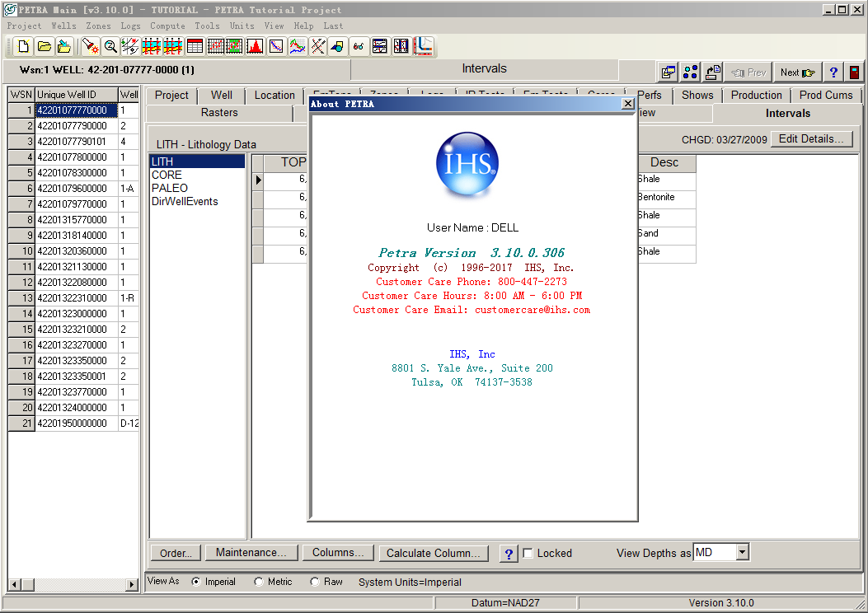
Task: Open the Units menu
Action: tap(242, 26)
